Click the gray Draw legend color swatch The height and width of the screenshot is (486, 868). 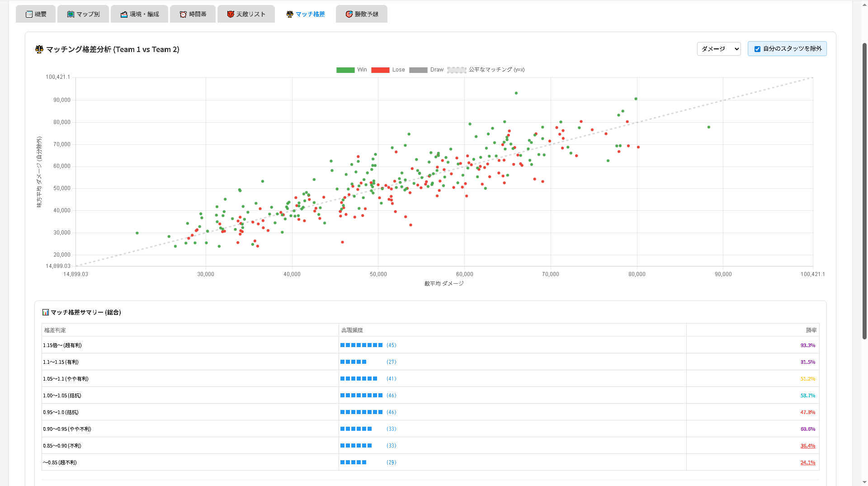[418, 70]
